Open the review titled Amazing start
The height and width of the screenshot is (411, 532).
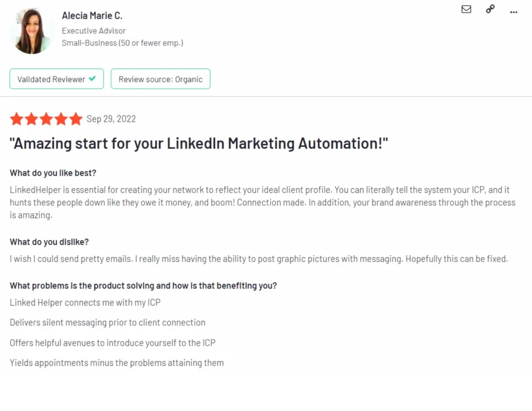(199, 143)
